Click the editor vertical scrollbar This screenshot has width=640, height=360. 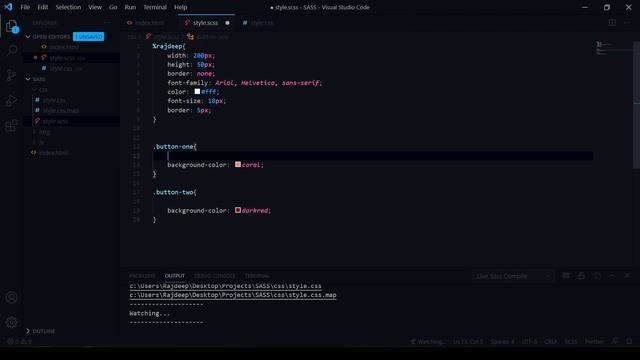click(636, 105)
